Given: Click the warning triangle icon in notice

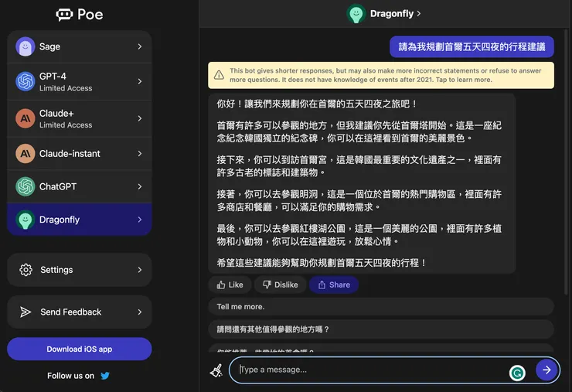Looking at the screenshot, I should click(x=219, y=75).
